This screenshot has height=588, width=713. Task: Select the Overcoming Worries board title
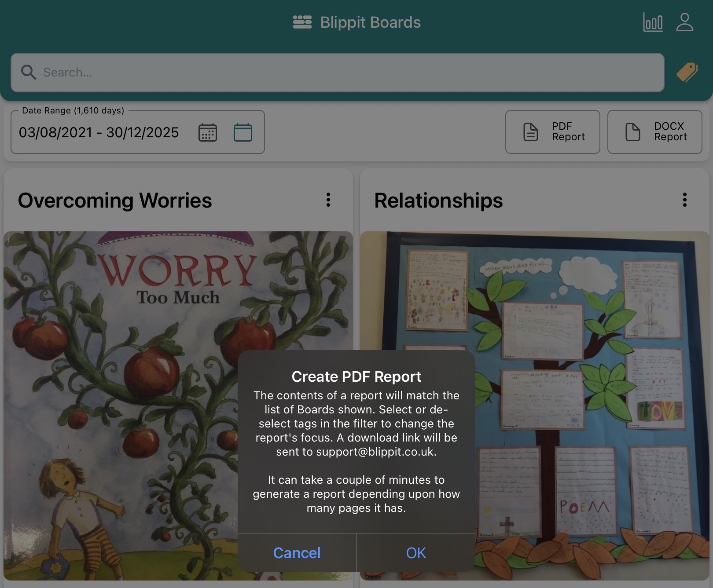click(115, 201)
